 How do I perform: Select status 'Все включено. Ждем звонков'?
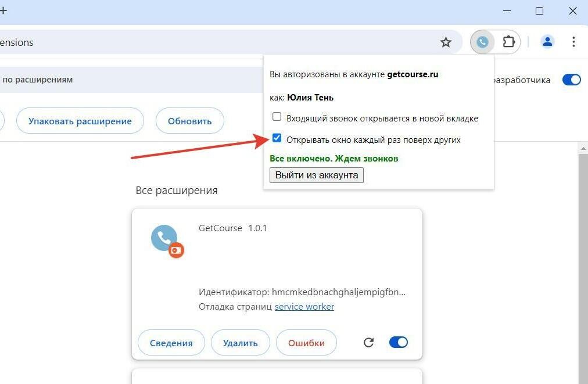pyautogui.click(x=334, y=159)
